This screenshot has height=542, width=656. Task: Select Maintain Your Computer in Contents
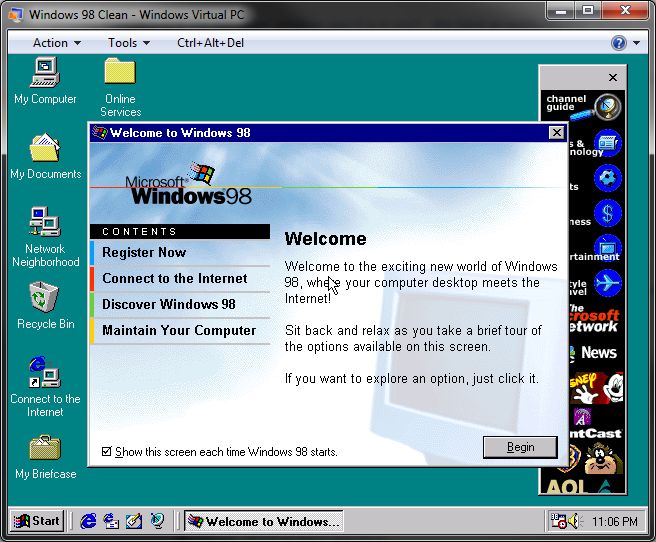pos(180,330)
